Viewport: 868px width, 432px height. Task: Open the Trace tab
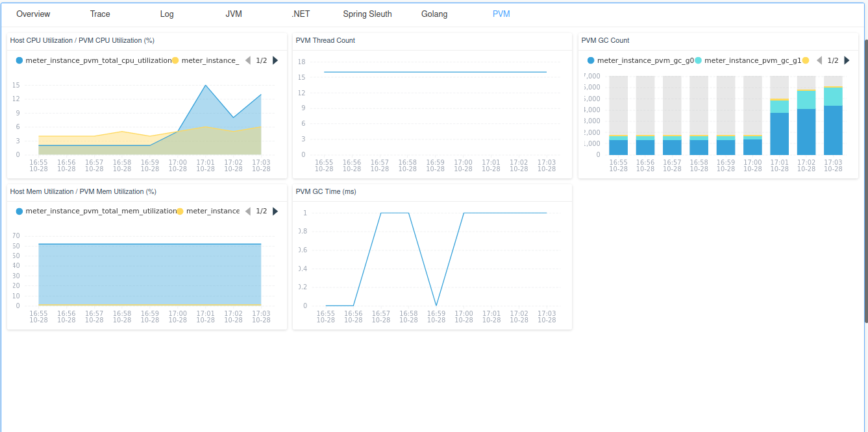pyautogui.click(x=100, y=14)
